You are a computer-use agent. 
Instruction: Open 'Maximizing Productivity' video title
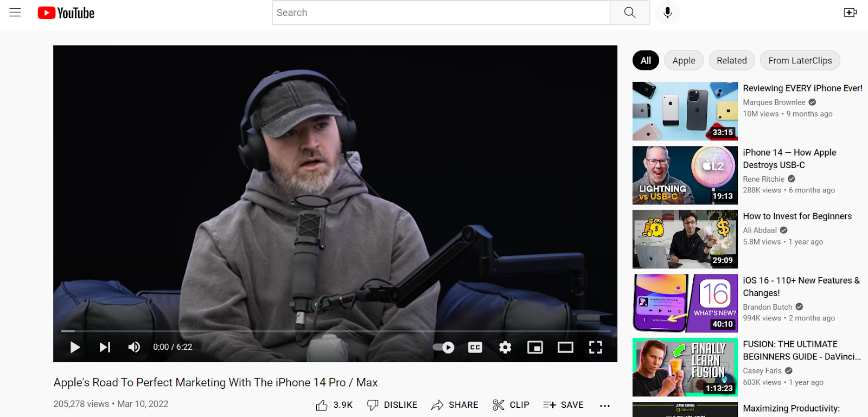tap(792, 408)
